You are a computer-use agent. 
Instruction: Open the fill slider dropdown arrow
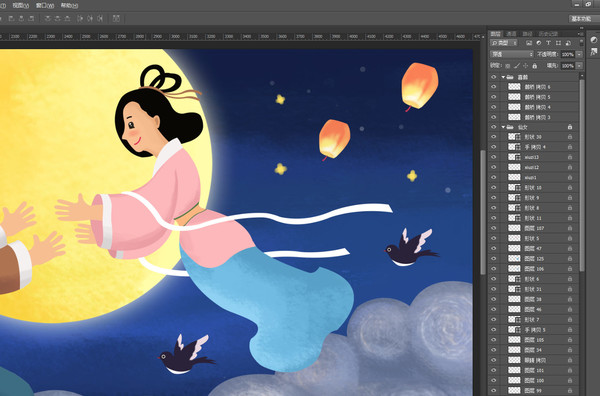[x=579, y=66]
